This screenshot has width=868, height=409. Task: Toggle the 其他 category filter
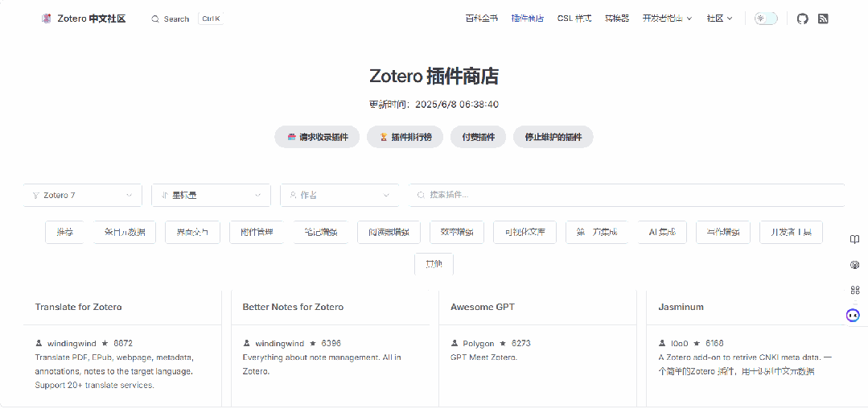tap(434, 264)
